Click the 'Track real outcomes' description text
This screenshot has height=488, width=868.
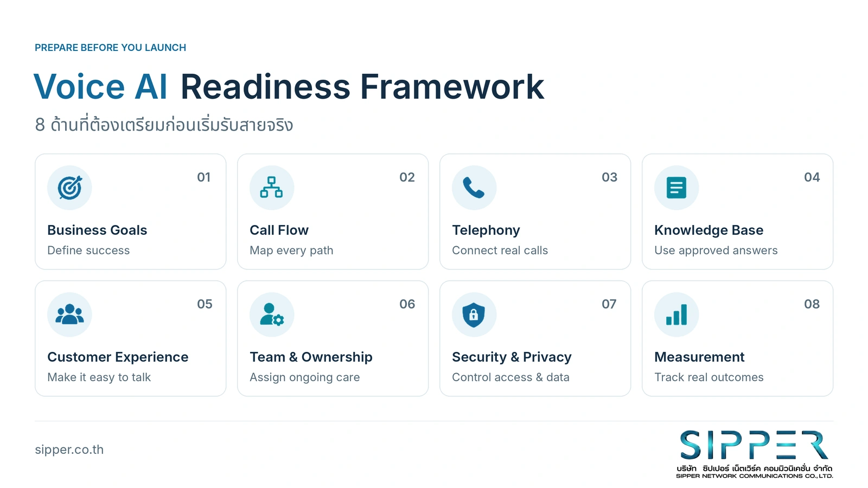coord(709,377)
